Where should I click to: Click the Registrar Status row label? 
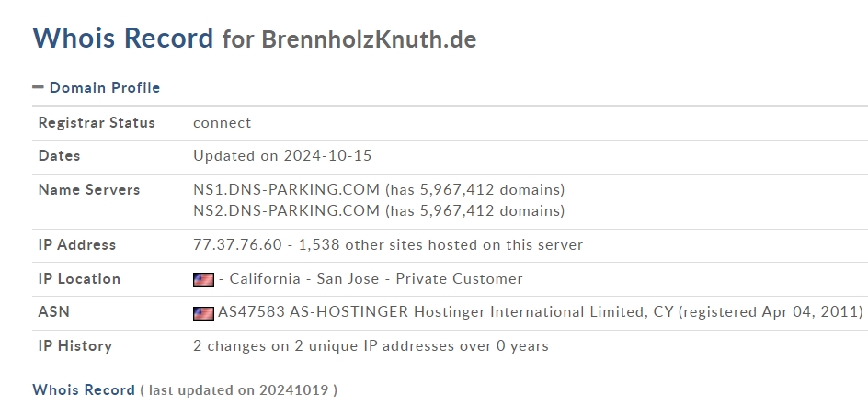pos(97,123)
